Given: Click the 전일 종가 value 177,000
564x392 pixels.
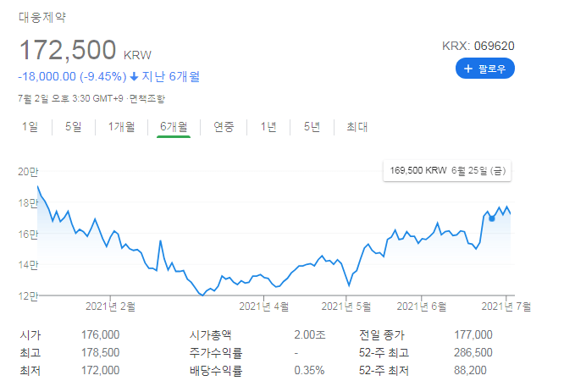Looking at the screenshot, I should 473,334.
